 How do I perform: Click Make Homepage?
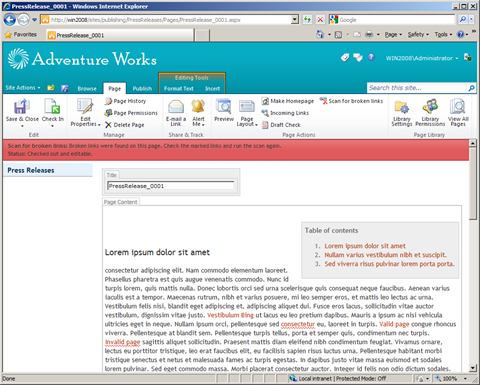point(288,101)
